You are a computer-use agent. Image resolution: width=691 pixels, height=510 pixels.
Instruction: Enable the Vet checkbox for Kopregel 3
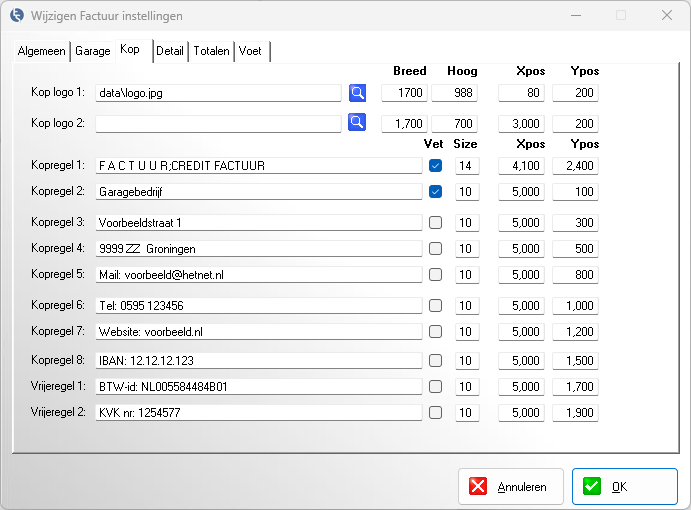click(x=435, y=222)
